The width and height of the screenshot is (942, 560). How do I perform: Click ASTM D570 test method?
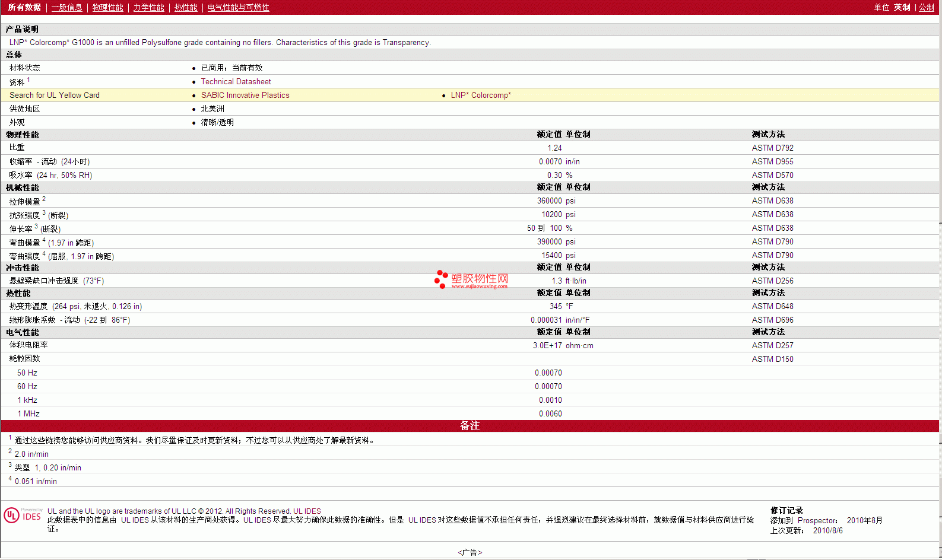(772, 175)
